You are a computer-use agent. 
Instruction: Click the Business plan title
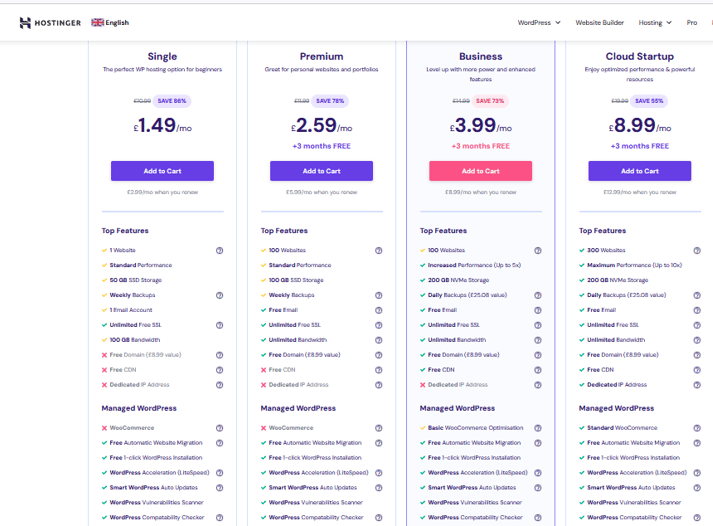[x=481, y=56]
